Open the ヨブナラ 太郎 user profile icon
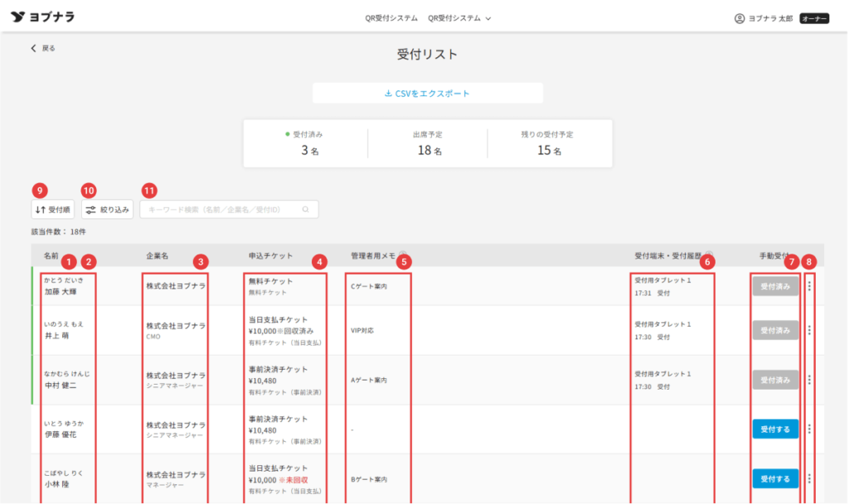 pyautogui.click(x=740, y=18)
